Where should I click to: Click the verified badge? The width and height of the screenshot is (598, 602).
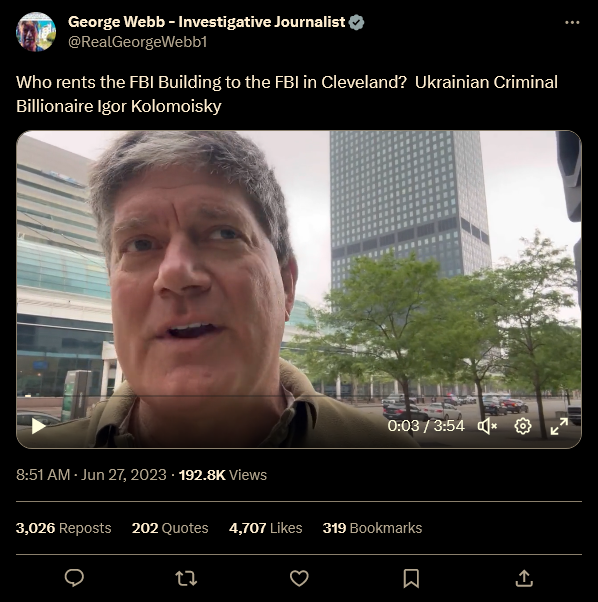(356, 23)
